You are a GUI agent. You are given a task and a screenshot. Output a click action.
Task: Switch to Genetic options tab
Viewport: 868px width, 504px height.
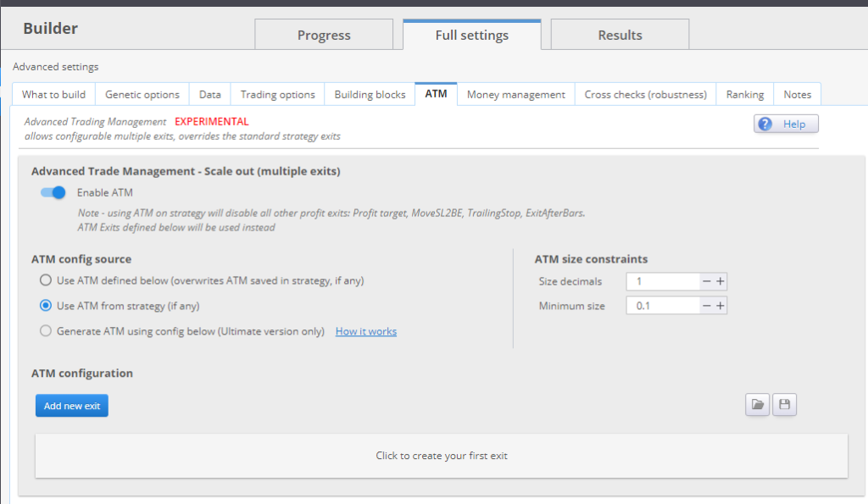pos(142,95)
